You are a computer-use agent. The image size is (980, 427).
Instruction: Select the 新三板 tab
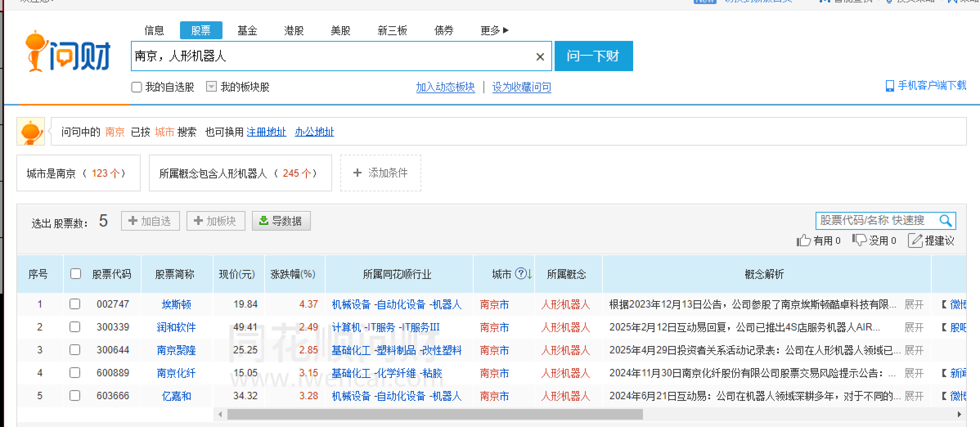coord(392,30)
